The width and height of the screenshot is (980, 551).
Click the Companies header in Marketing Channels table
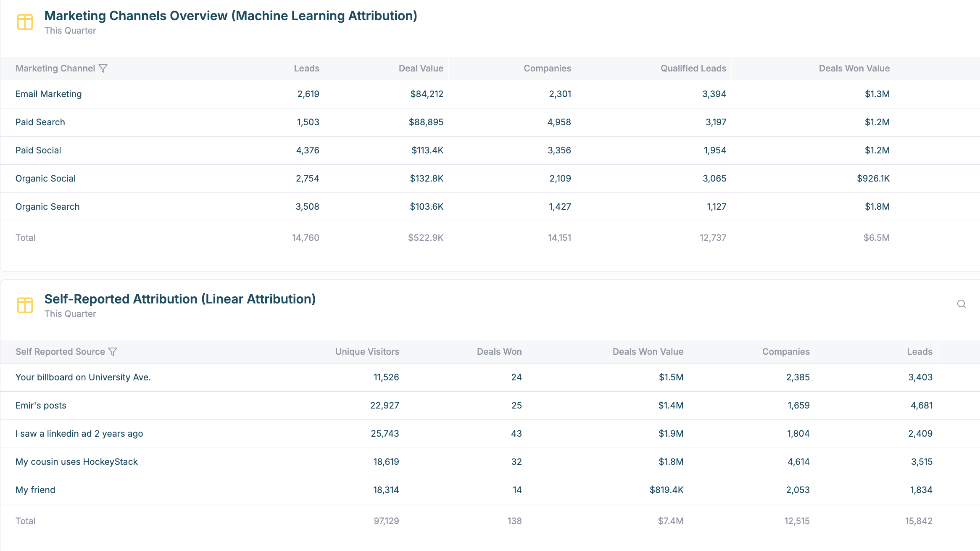pyautogui.click(x=547, y=69)
